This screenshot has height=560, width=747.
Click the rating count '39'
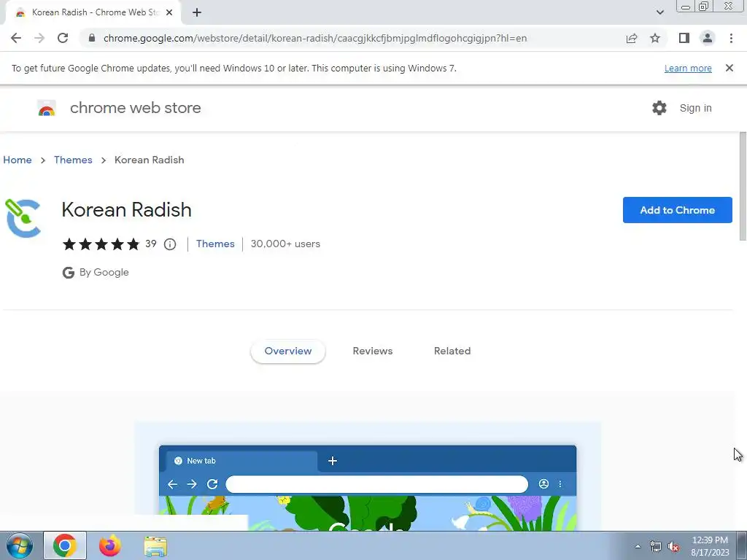pos(150,244)
